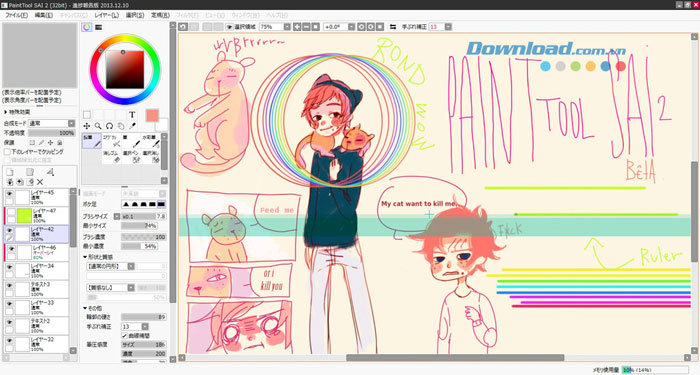700x375 pixels.
Task: Open the blend mode (合成モード) dropdown
Action: pyautogui.click(x=52, y=123)
